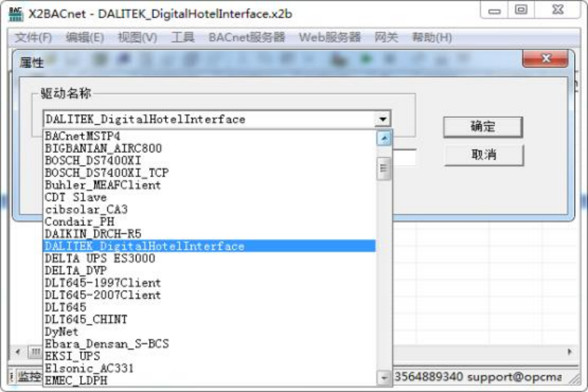Select Buhler_MEAFClient driver
The image size is (588, 392).
coord(209,184)
